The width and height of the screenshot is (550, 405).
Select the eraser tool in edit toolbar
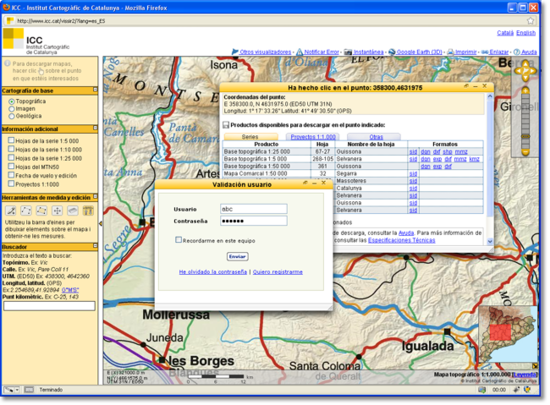point(73,210)
